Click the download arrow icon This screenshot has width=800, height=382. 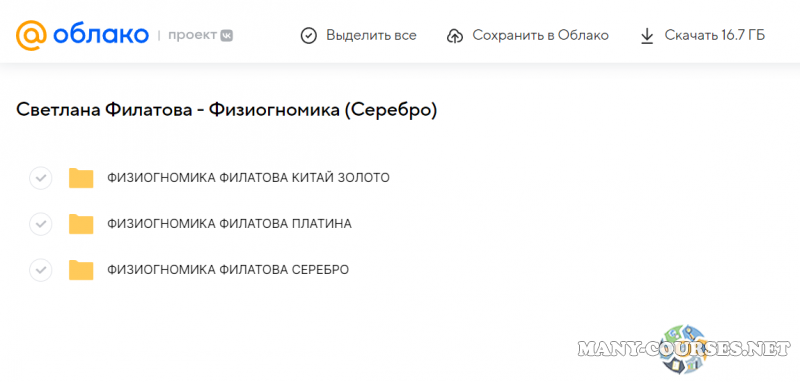coord(647,36)
